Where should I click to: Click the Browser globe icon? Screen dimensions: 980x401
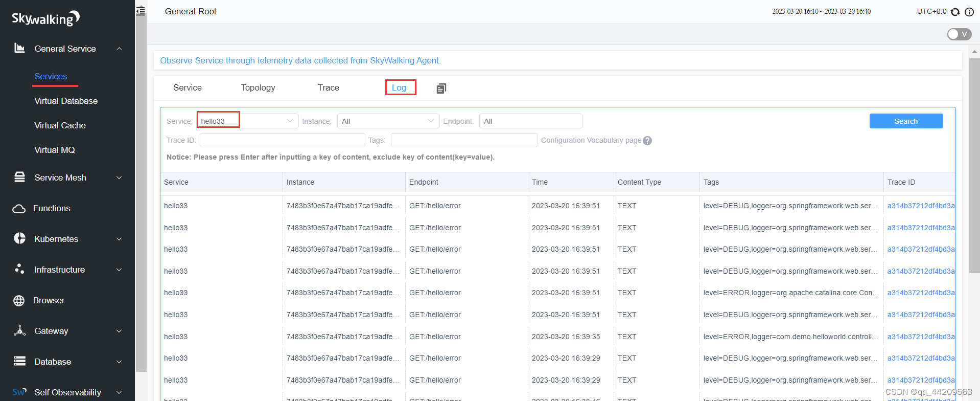point(19,301)
